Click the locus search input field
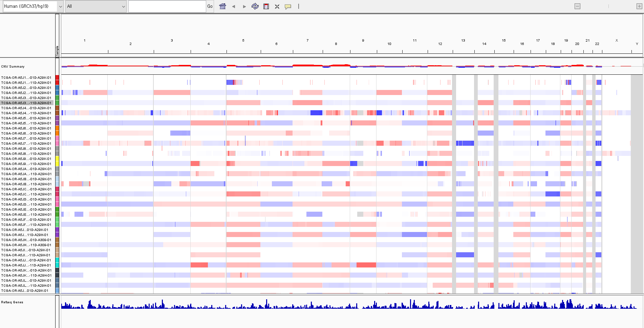The image size is (644, 328). click(x=167, y=6)
